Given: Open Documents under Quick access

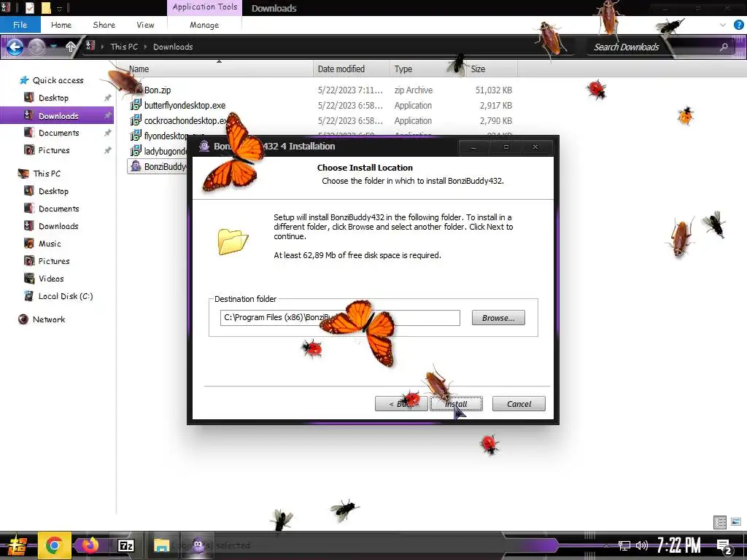Looking at the screenshot, I should 58,133.
